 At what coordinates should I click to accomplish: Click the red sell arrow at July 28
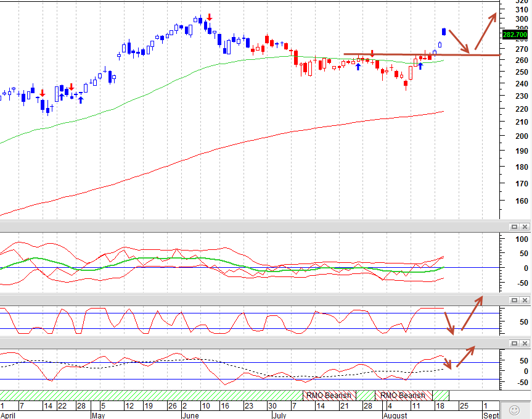pyautogui.click(x=372, y=53)
